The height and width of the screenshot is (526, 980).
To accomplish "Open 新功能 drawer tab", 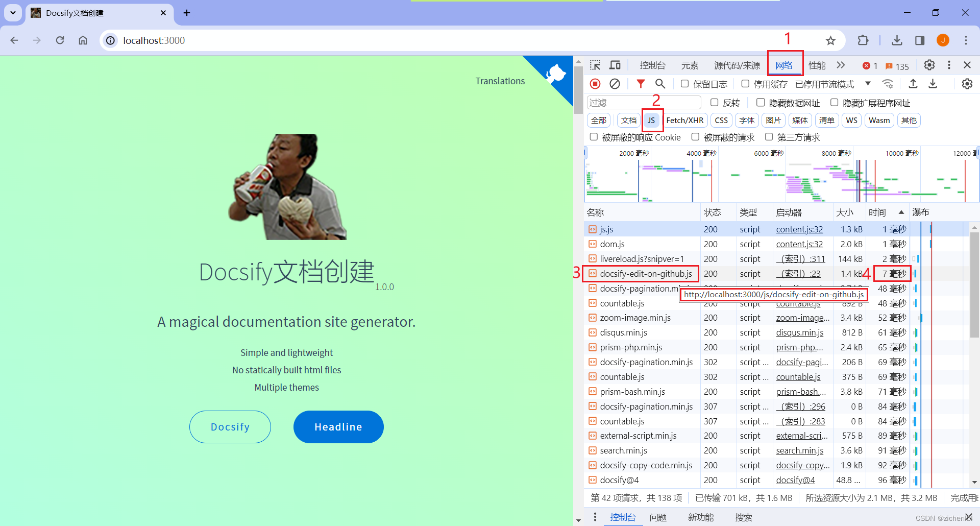I will tap(701, 517).
